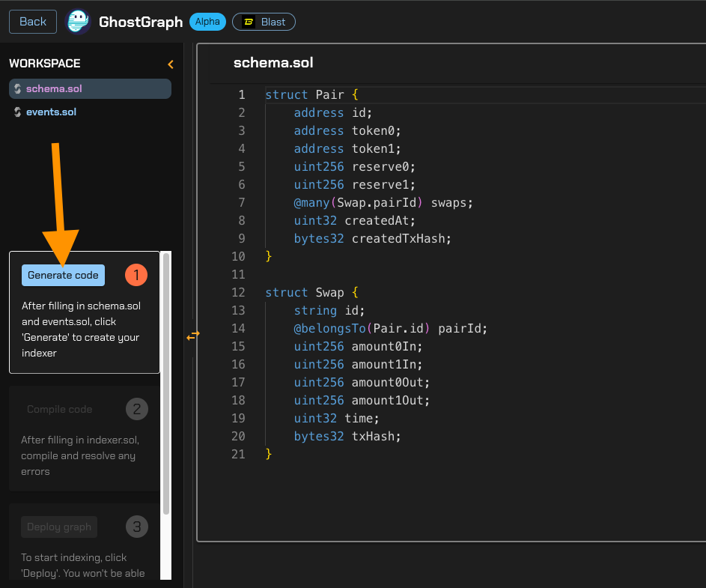Click the steps panel vertical scrollbar
The height and width of the screenshot is (588, 706).
click(166, 382)
